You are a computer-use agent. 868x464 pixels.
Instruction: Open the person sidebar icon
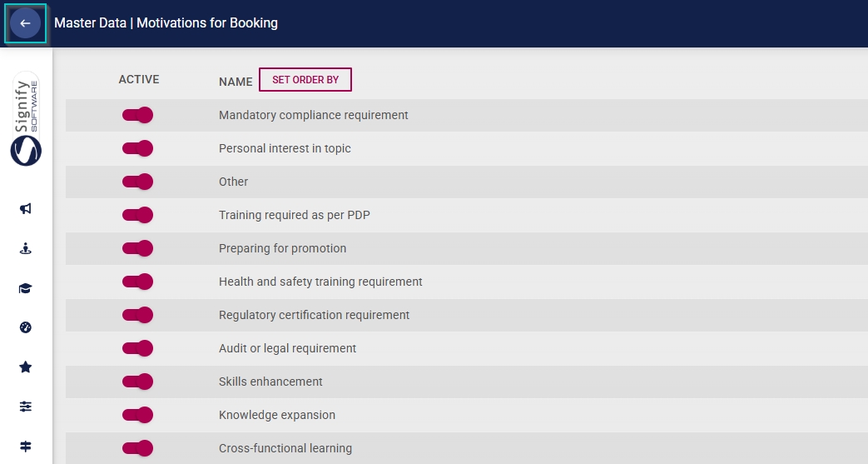(26, 248)
